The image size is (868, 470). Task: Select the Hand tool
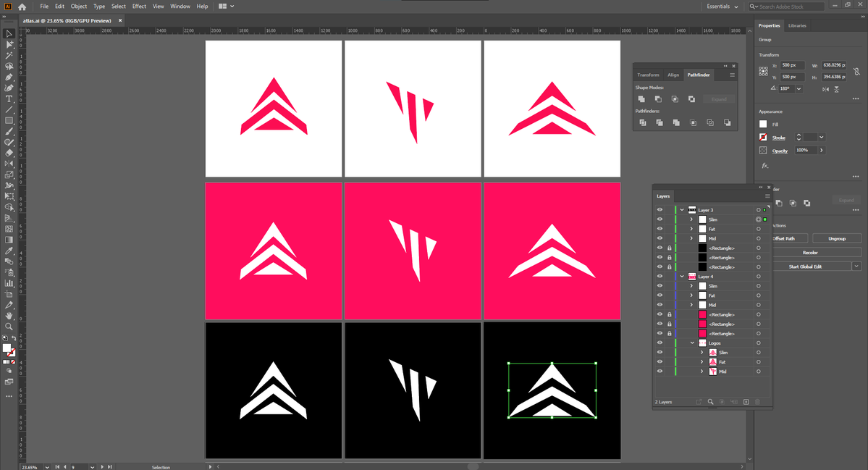point(9,316)
